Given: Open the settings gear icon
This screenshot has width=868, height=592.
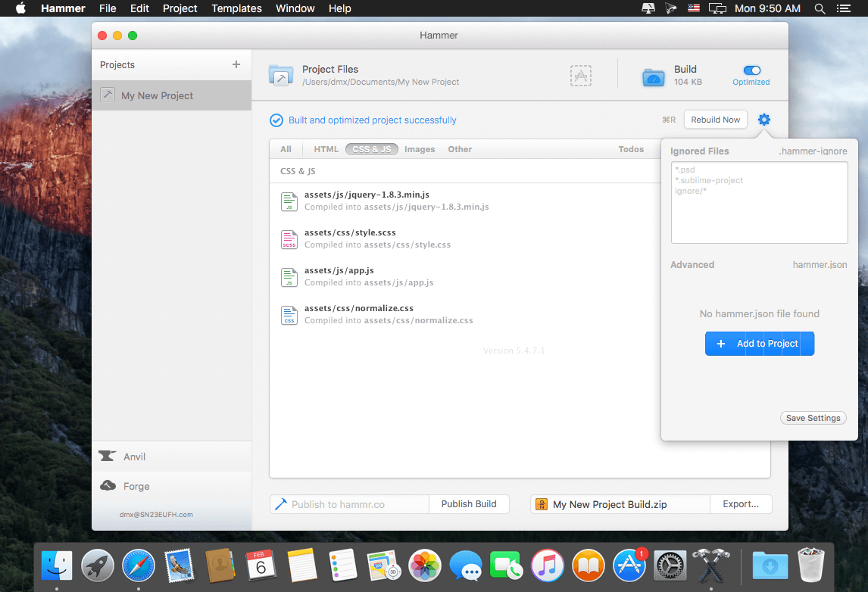Looking at the screenshot, I should pyautogui.click(x=764, y=120).
